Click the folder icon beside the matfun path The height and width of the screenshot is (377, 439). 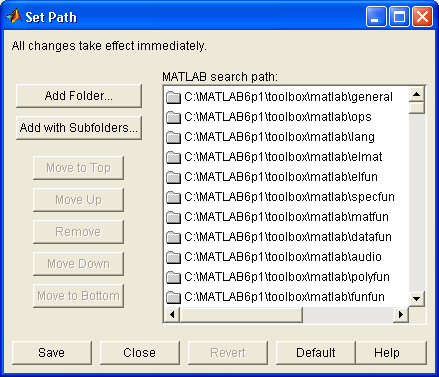pos(173,217)
